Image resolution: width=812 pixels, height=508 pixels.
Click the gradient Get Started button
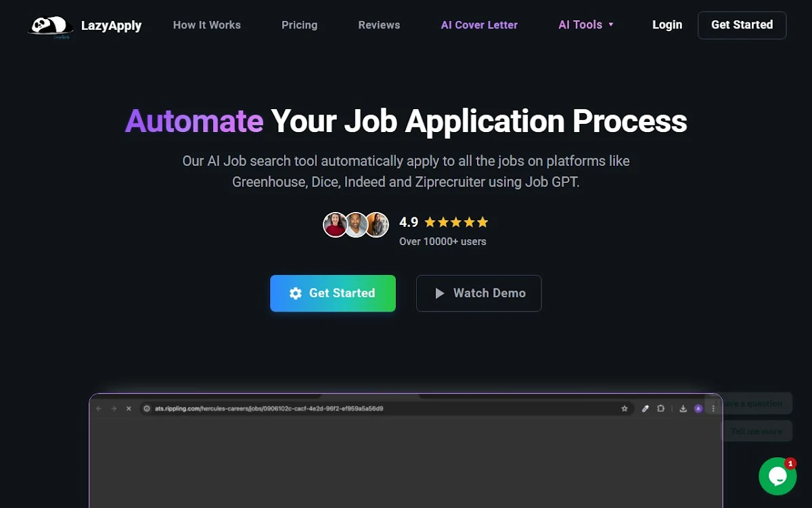tap(333, 293)
